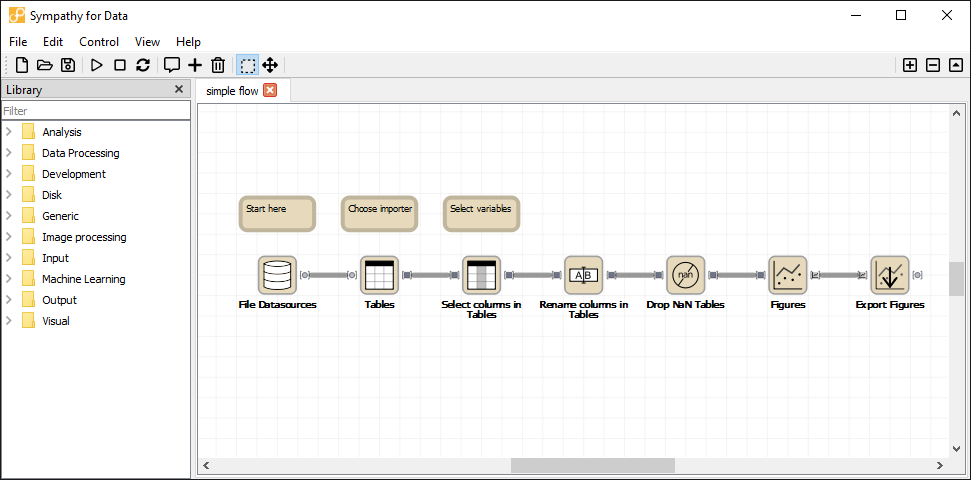Click the Sympathy for Data app logo
971x480 pixels.
click(17, 15)
